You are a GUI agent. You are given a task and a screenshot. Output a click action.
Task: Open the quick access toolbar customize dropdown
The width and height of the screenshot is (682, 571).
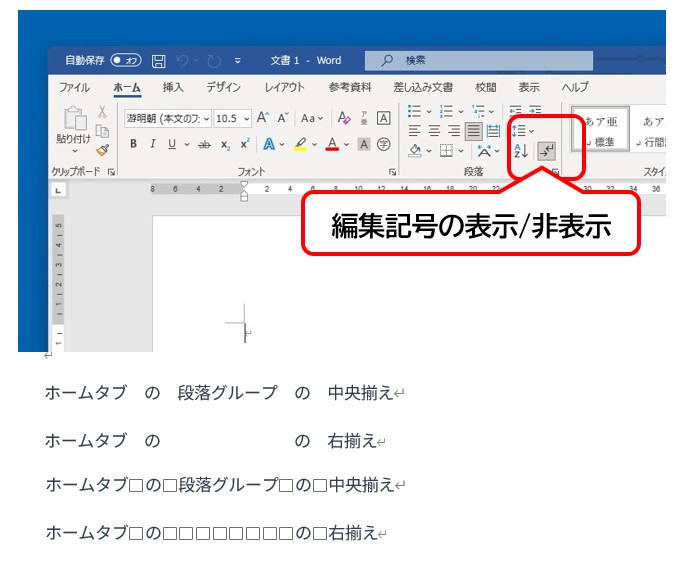pos(237,61)
